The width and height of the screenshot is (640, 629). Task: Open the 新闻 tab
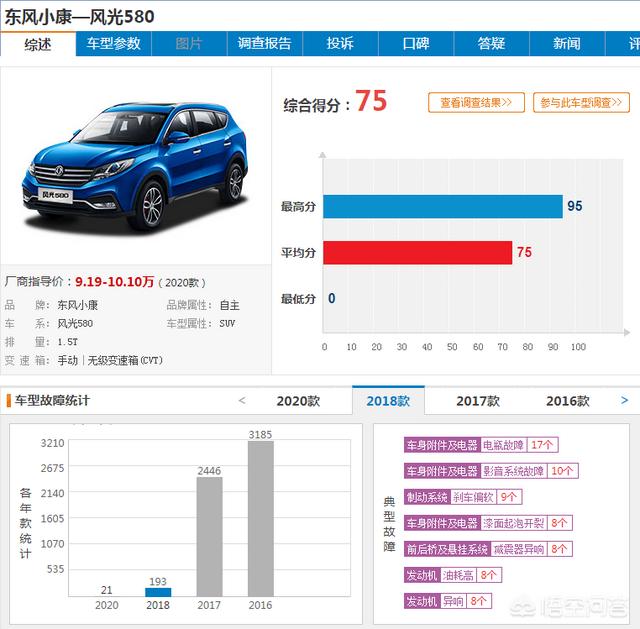tap(567, 43)
